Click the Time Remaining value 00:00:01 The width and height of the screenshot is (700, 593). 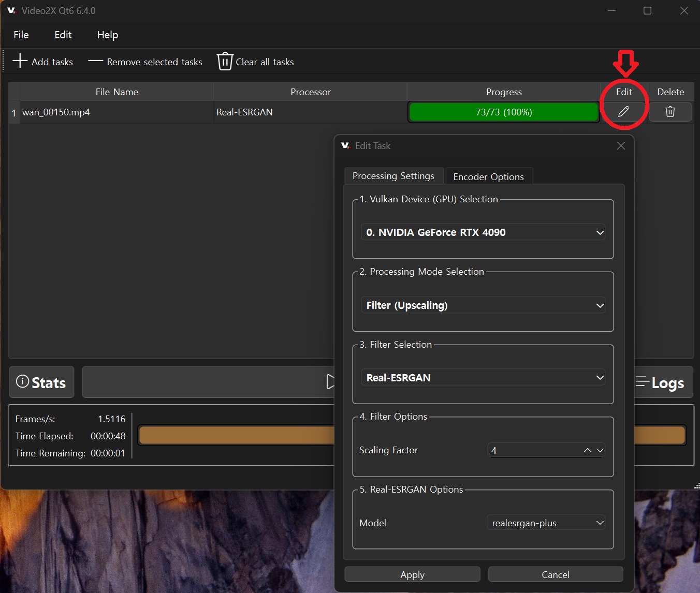(108, 453)
